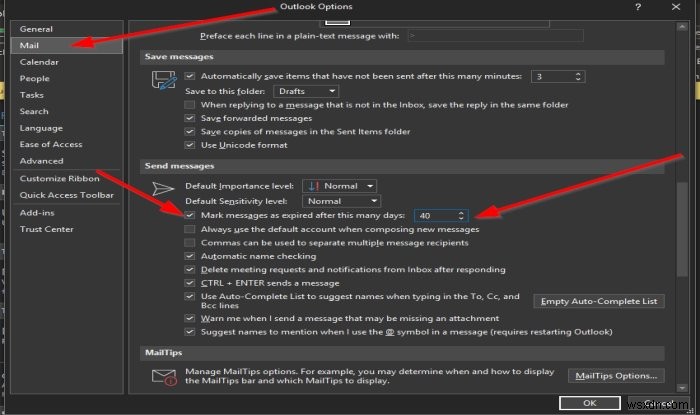This screenshot has width=700, height=415.
Task: Click the scrollbar up arrow
Action: [682, 27]
